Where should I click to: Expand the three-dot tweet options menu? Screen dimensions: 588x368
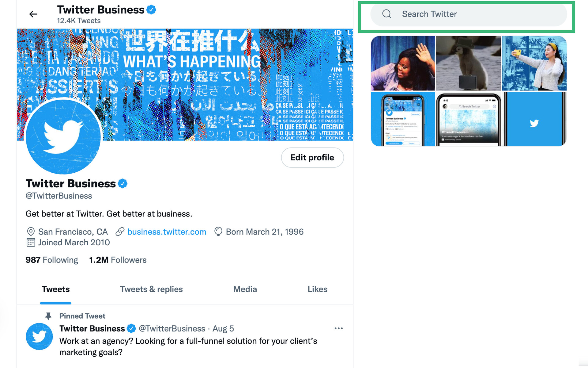[338, 328]
